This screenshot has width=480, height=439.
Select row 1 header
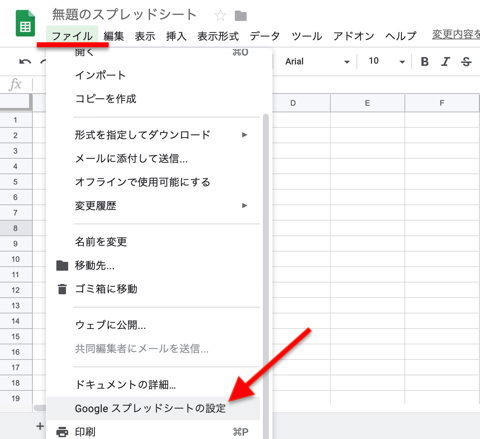[16, 120]
